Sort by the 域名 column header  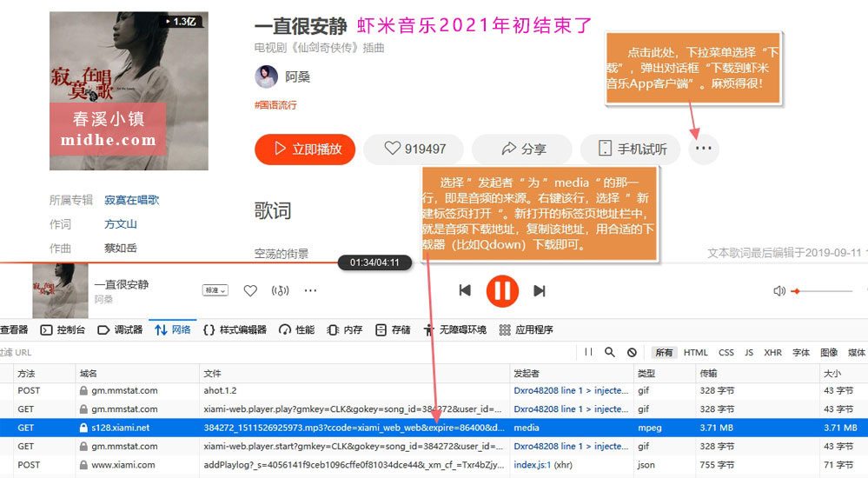(137, 374)
